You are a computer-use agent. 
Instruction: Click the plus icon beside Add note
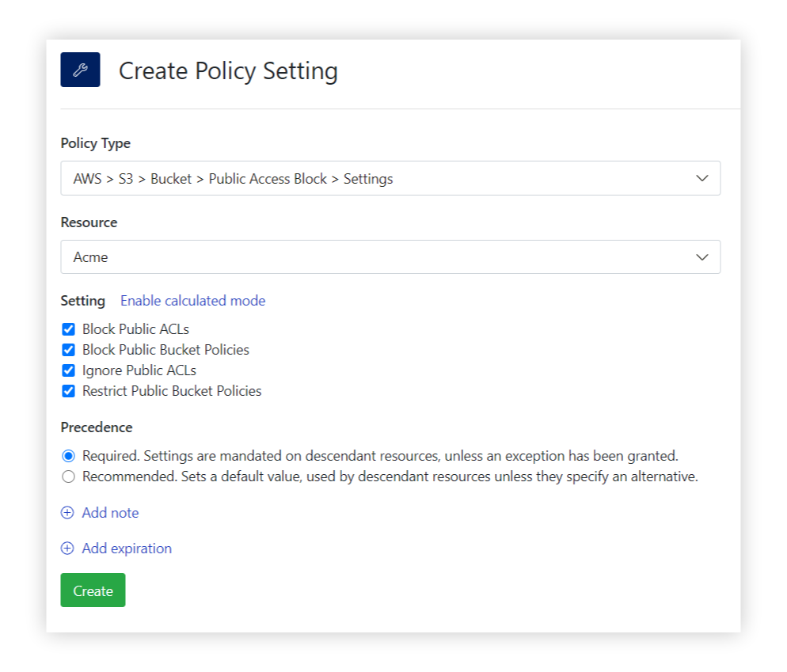[x=67, y=513]
